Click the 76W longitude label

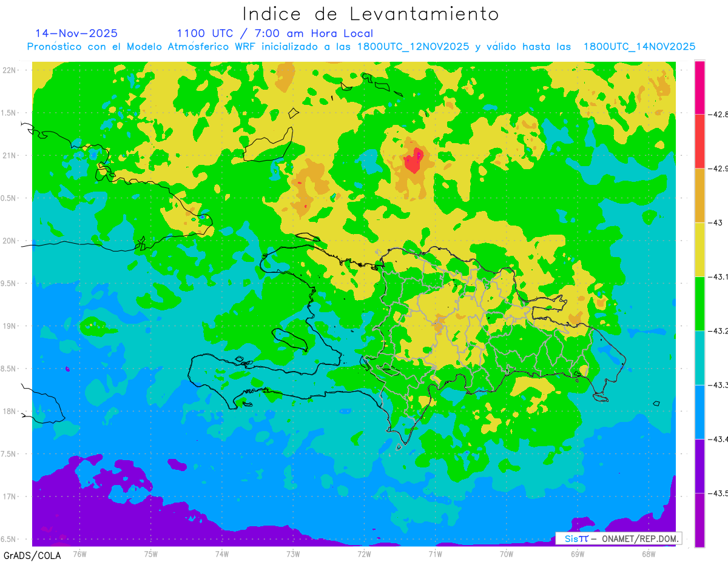(x=79, y=554)
